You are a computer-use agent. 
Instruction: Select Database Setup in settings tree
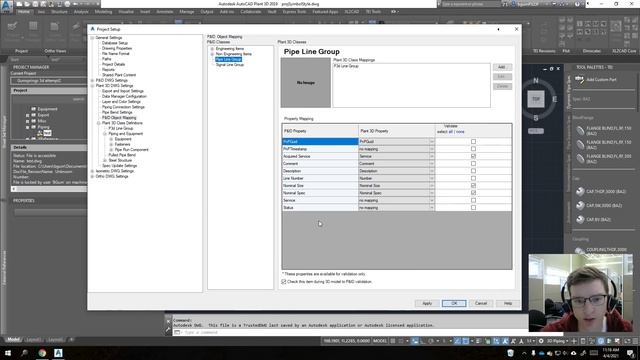point(115,43)
